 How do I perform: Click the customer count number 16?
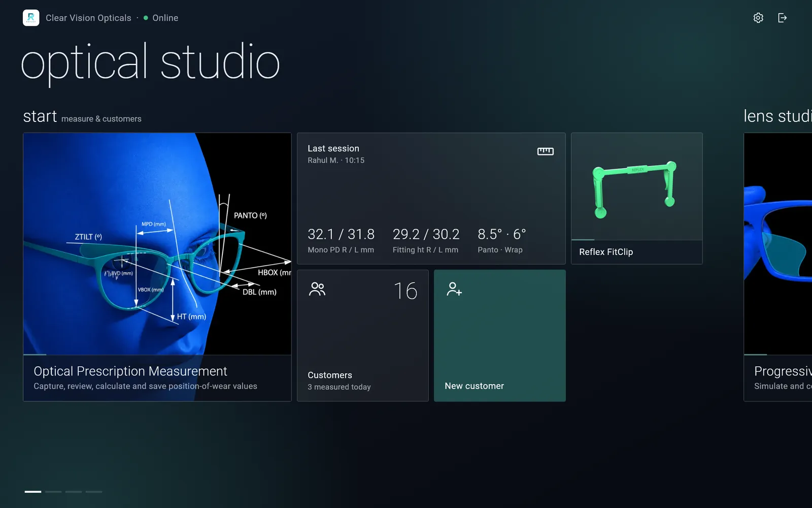pyautogui.click(x=405, y=291)
